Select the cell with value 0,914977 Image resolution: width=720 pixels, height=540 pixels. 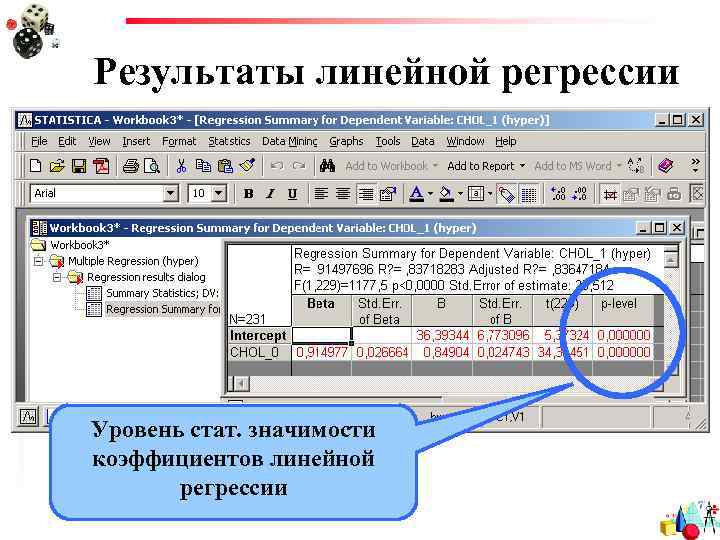point(321,353)
